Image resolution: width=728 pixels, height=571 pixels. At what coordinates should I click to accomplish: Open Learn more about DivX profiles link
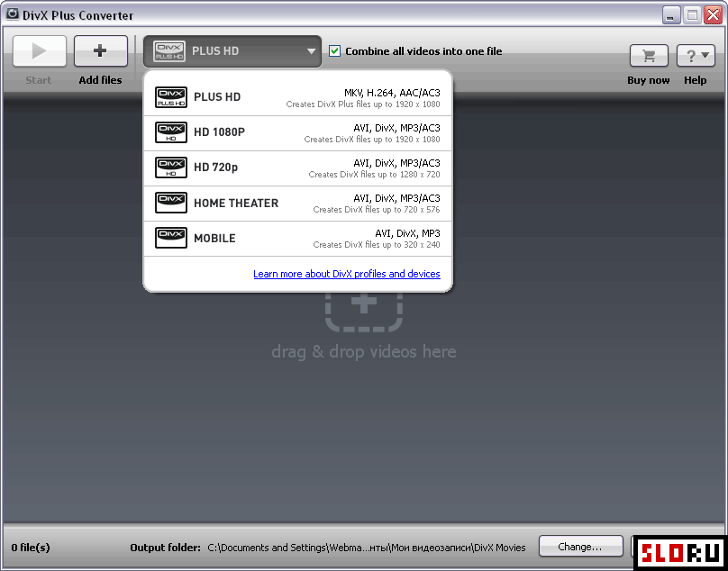(x=346, y=274)
